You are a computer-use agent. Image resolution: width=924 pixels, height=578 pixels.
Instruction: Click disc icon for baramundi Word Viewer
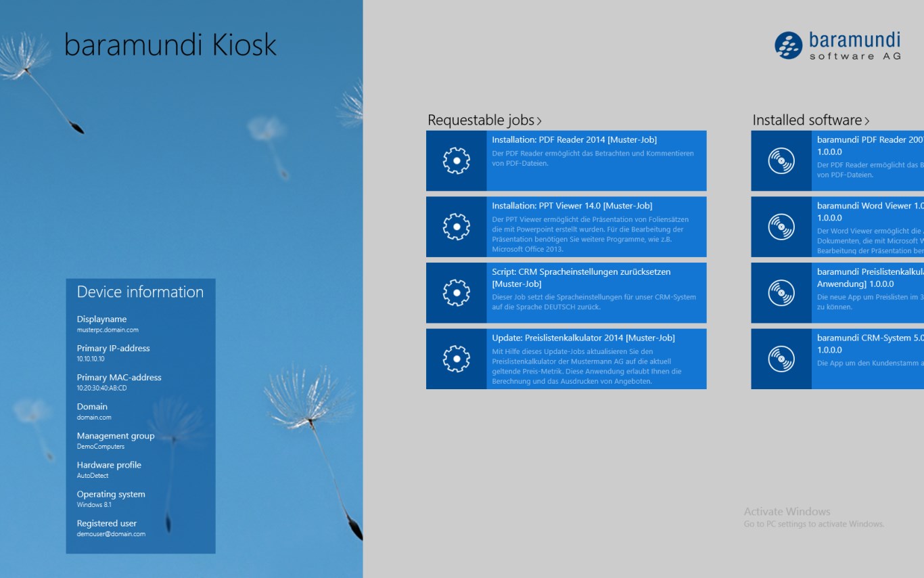click(x=781, y=227)
